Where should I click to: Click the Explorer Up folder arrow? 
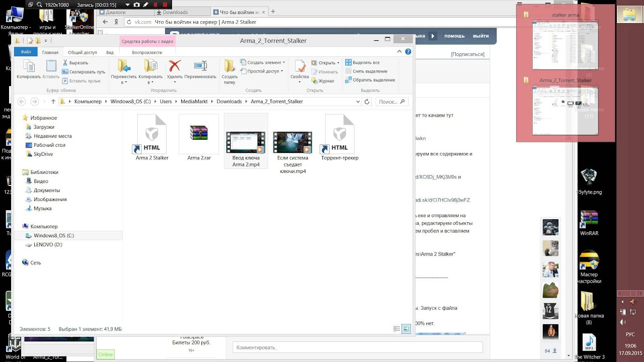53,102
